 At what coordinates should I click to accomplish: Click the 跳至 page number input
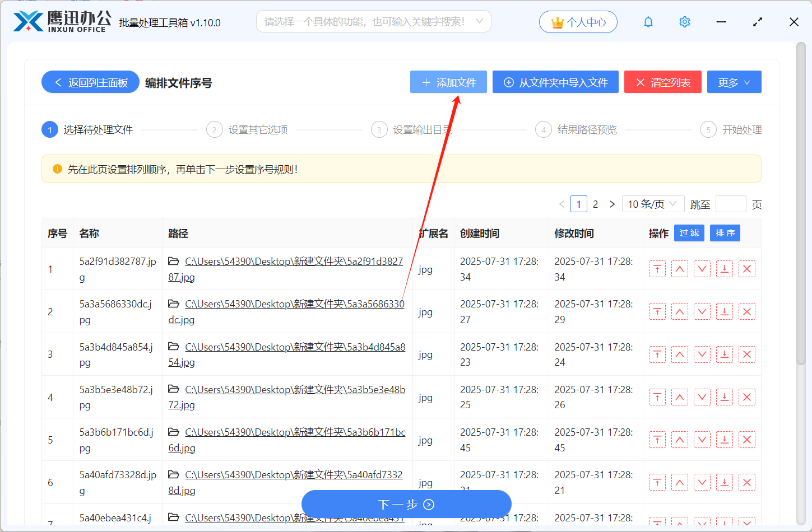pyautogui.click(x=731, y=204)
